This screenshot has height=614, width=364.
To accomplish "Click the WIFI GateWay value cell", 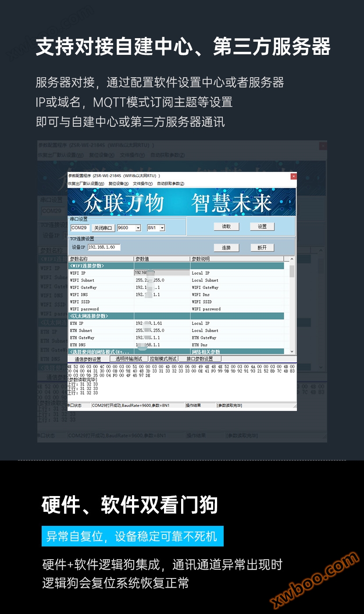I will [x=162, y=288].
